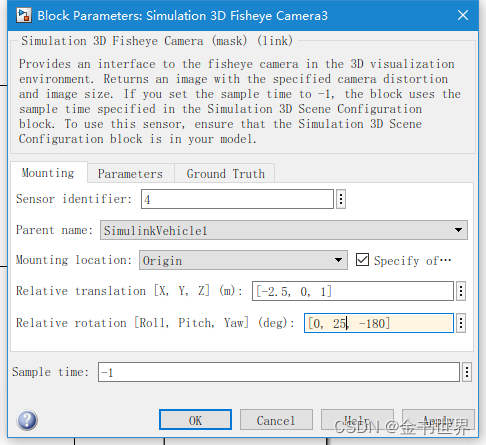Image resolution: width=486 pixels, height=445 pixels.
Task: Click the Apply button
Action: click(438, 420)
